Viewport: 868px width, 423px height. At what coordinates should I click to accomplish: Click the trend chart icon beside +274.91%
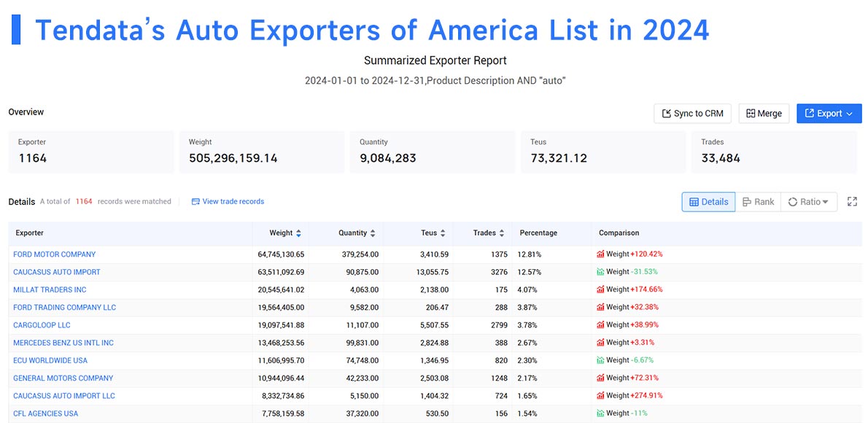coord(600,396)
